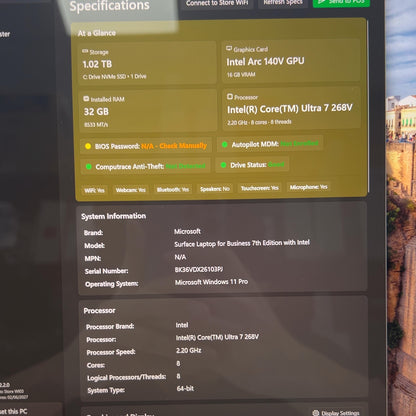Image resolution: width=416 pixels, height=416 pixels.
Task: Click the Installed RAM chip icon
Action: (86, 99)
